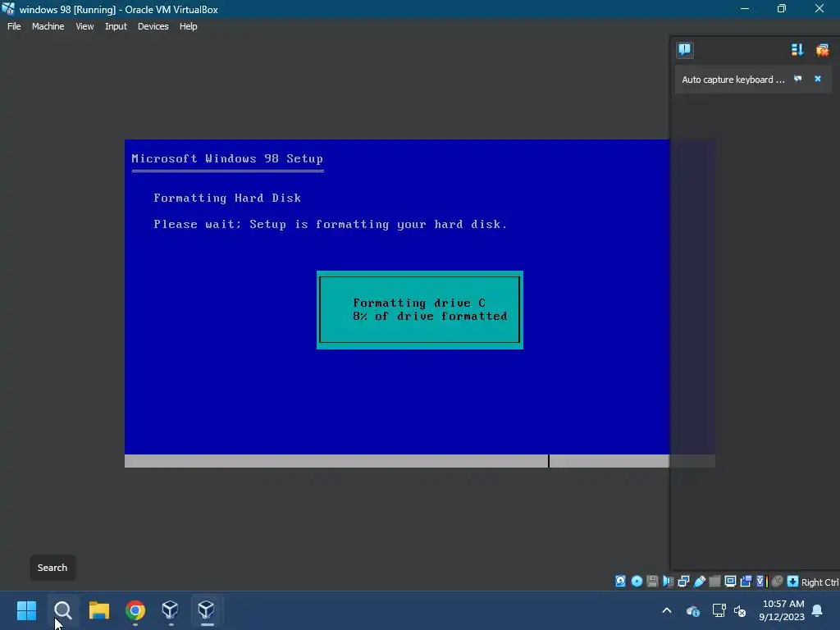This screenshot has height=630, width=840.
Task: Open the Windows Start menu
Action: tap(26, 609)
